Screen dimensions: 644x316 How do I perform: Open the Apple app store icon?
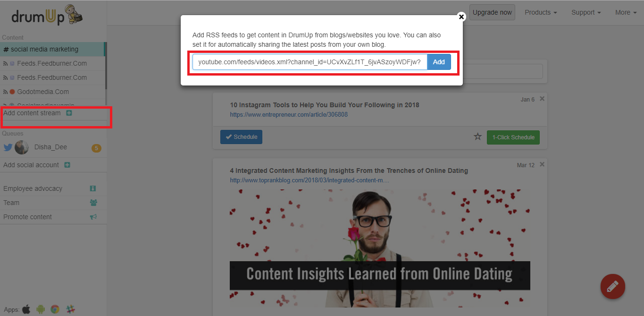[x=26, y=309]
